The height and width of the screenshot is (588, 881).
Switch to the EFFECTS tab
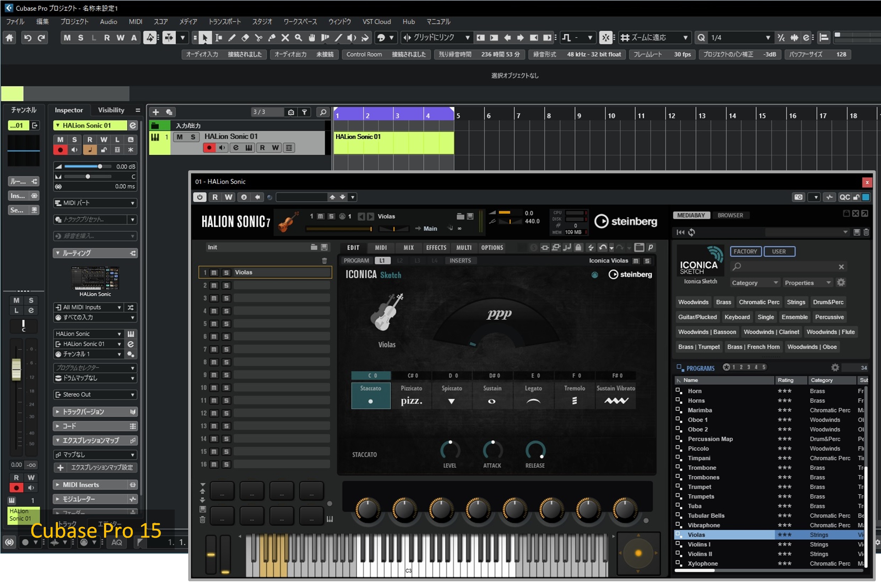coord(436,248)
